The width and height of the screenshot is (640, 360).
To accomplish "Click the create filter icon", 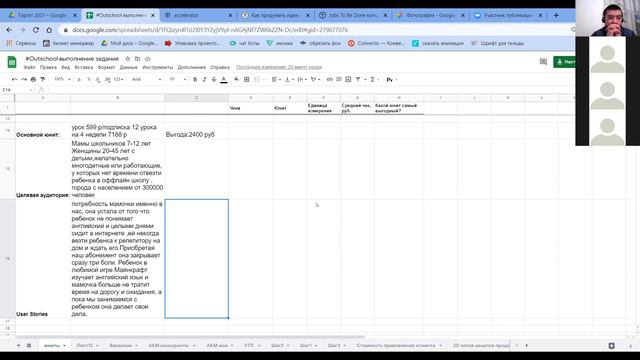I will click(358, 79).
